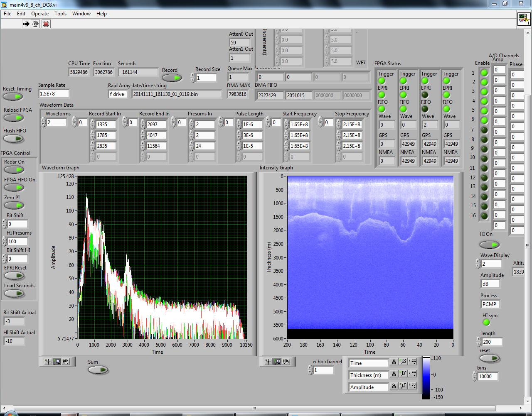The image size is (532, 416).
Task: Open the Process PCMP selector
Action: 489,304
